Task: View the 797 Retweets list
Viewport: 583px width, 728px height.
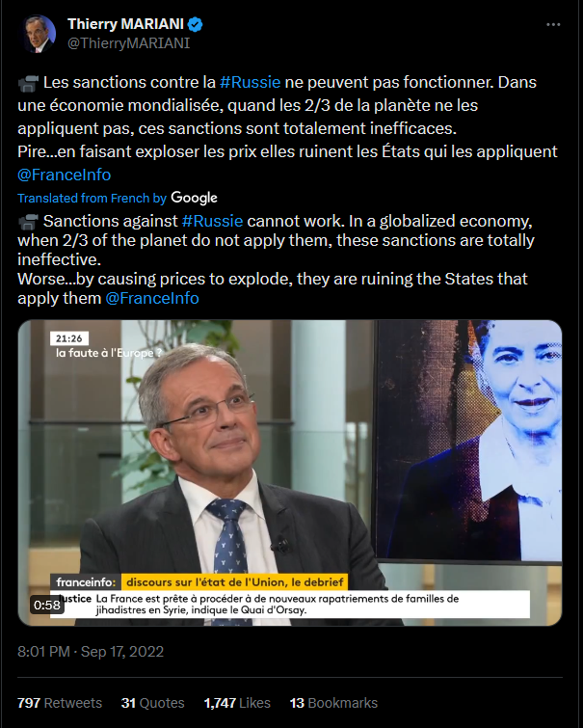Action: (x=60, y=703)
